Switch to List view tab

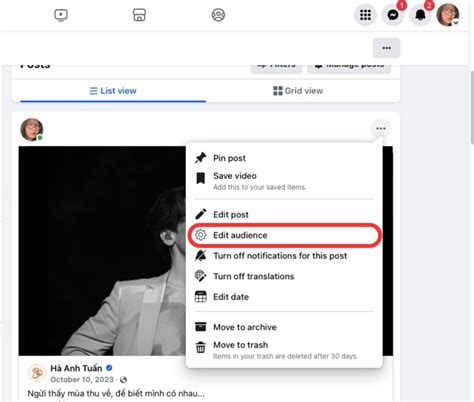(x=113, y=91)
